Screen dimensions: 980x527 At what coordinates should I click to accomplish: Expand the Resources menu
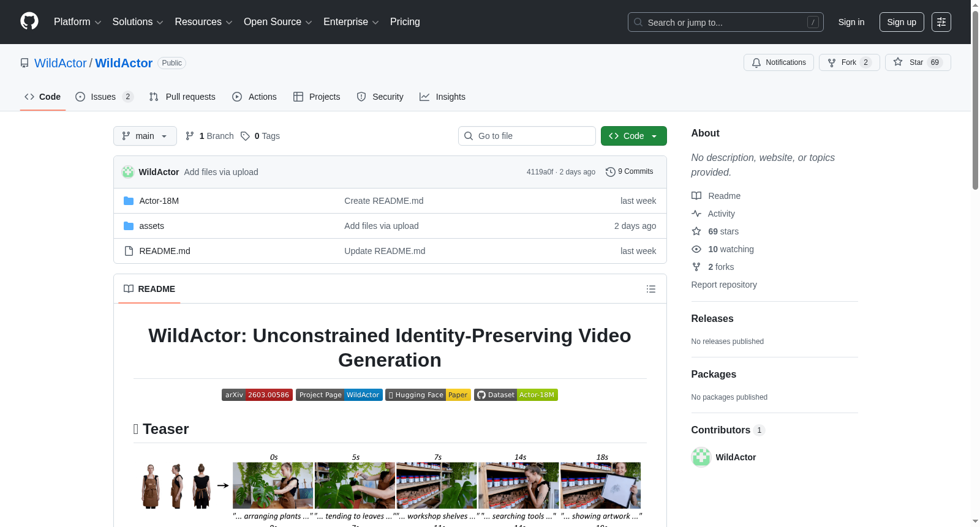[x=203, y=22]
